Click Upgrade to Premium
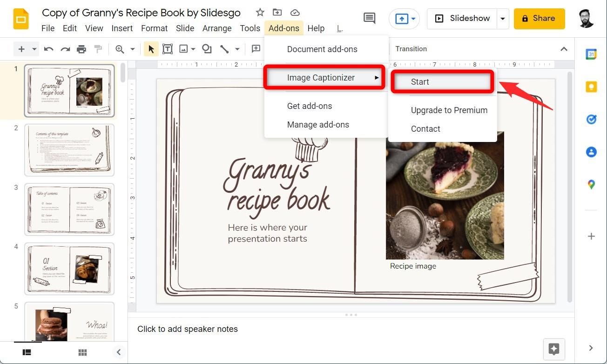 pos(449,110)
